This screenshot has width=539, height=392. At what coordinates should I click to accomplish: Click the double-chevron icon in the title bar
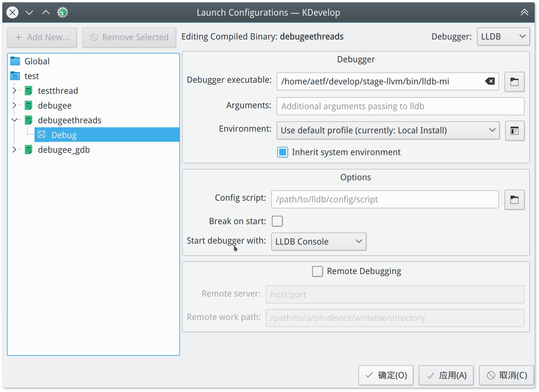point(524,13)
